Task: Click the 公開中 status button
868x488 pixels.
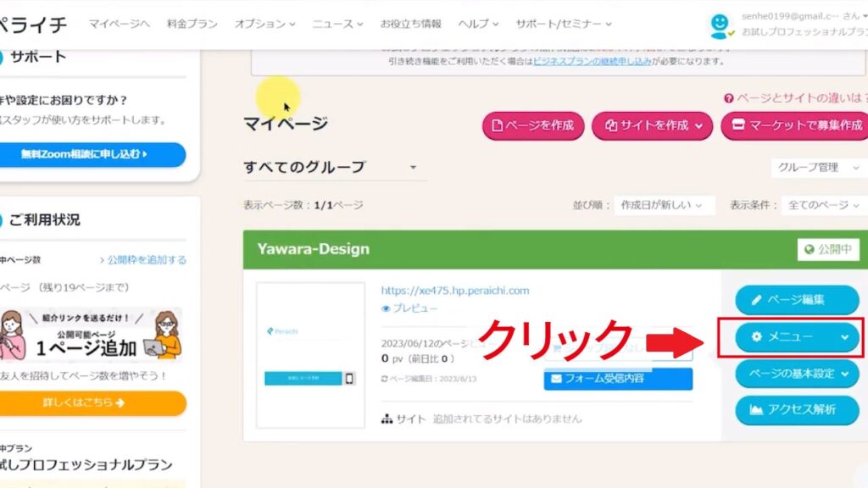Action: 828,250
